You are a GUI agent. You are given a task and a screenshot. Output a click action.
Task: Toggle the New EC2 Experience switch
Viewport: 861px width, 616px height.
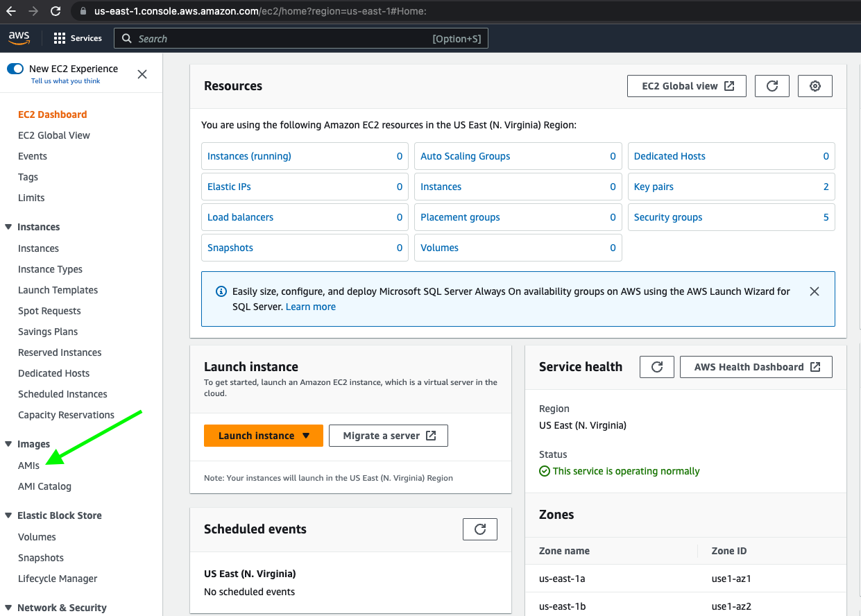(x=15, y=69)
